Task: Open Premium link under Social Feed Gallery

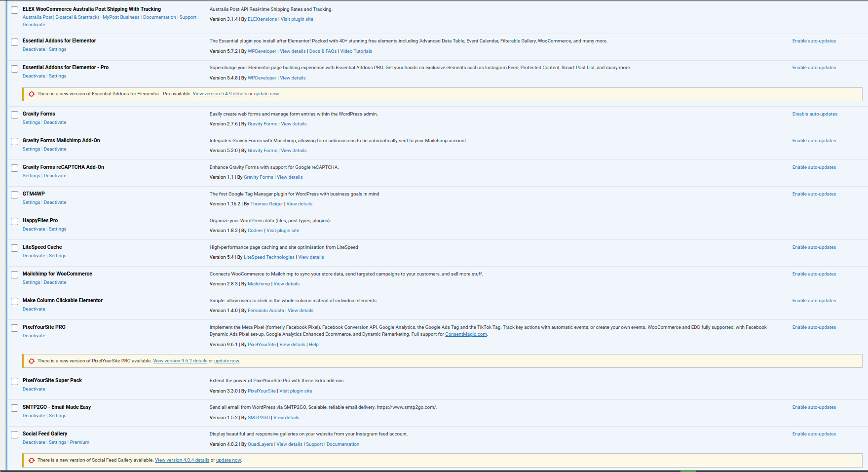Action: coord(79,442)
